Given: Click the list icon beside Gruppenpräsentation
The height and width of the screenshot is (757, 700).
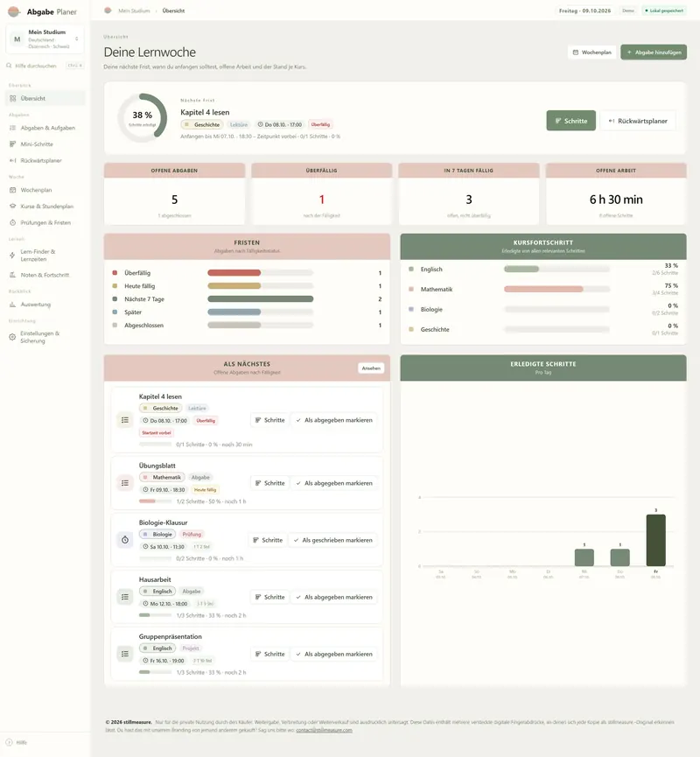Looking at the screenshot, I should point(125,654).
